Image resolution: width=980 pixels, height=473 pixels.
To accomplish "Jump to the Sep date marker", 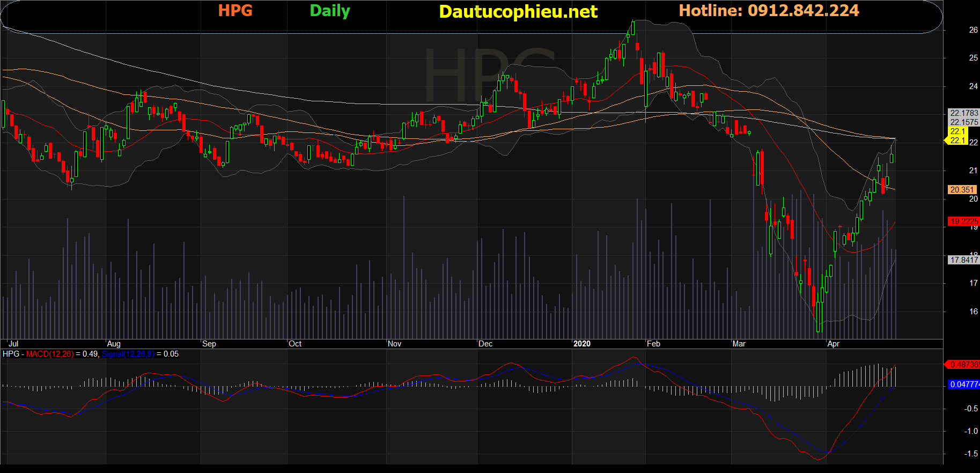I will click(x=209, y=344).
